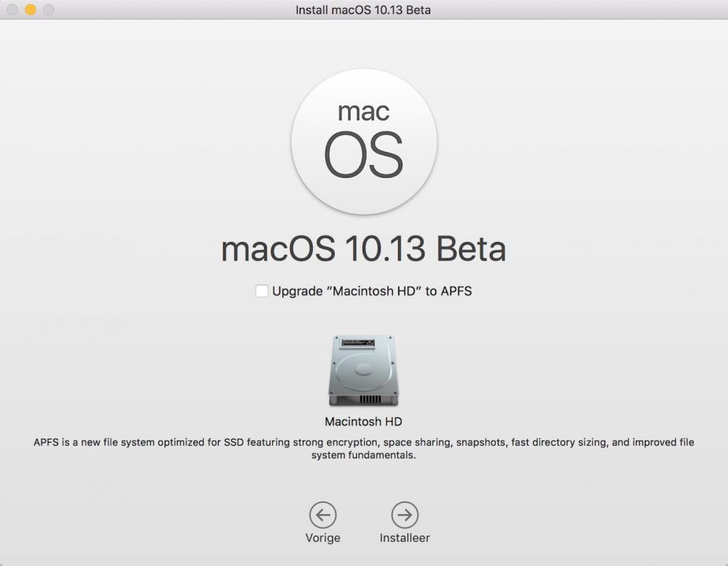Click the "Install macOS 10.13 Beta" window title
Image resolution: width=728 pixels, height=566 pixels.
coord(363,9)
